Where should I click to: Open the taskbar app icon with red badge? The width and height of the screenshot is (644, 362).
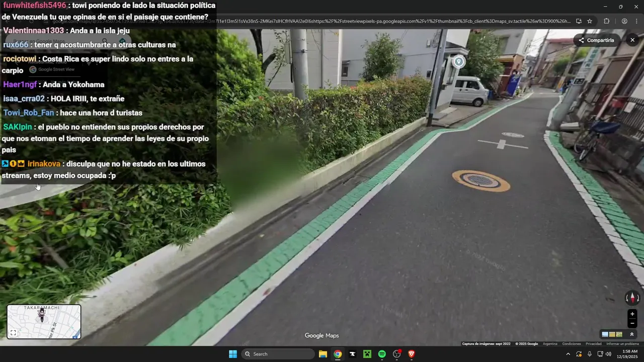point(397,354)
